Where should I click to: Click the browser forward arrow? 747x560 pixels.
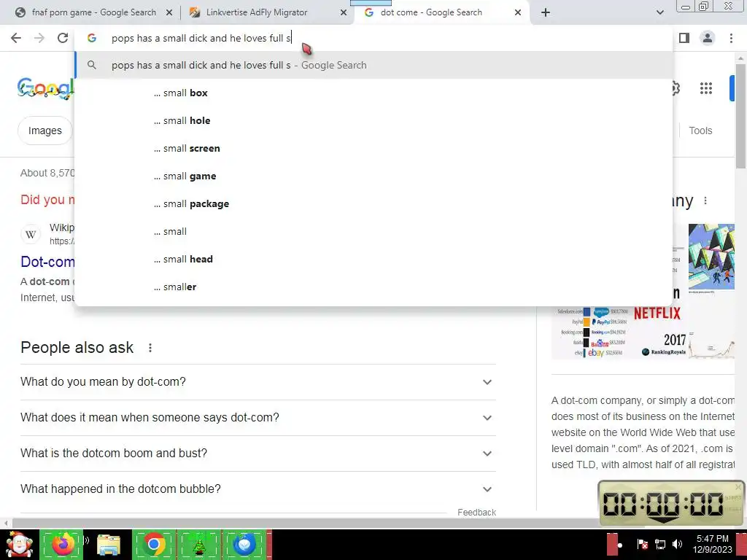[39, 38]
